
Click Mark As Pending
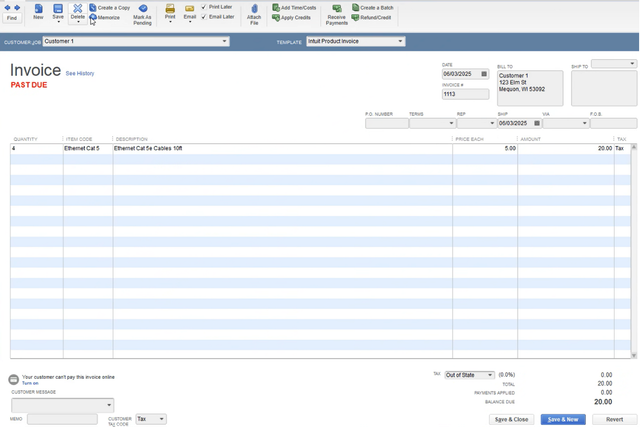tap(142, 15)
